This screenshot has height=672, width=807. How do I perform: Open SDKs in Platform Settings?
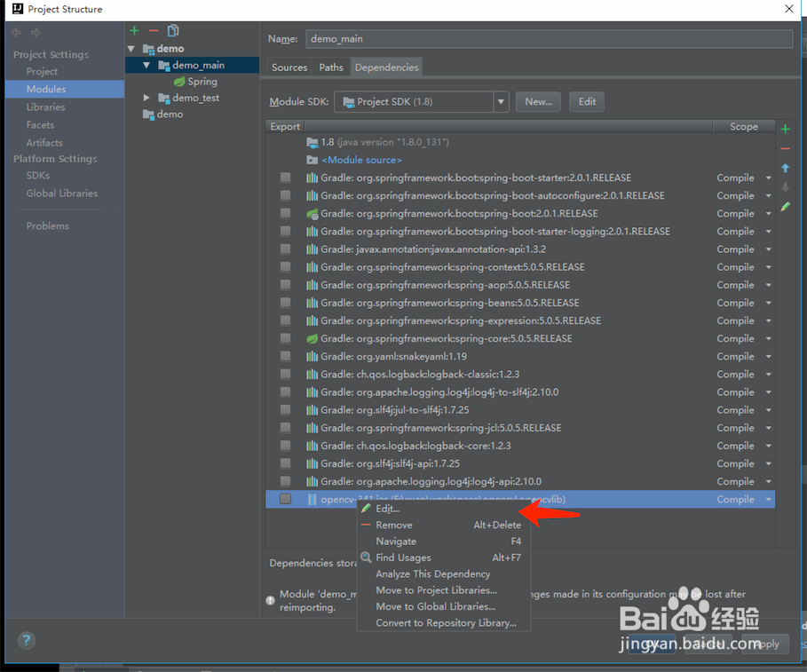(38, 176)
